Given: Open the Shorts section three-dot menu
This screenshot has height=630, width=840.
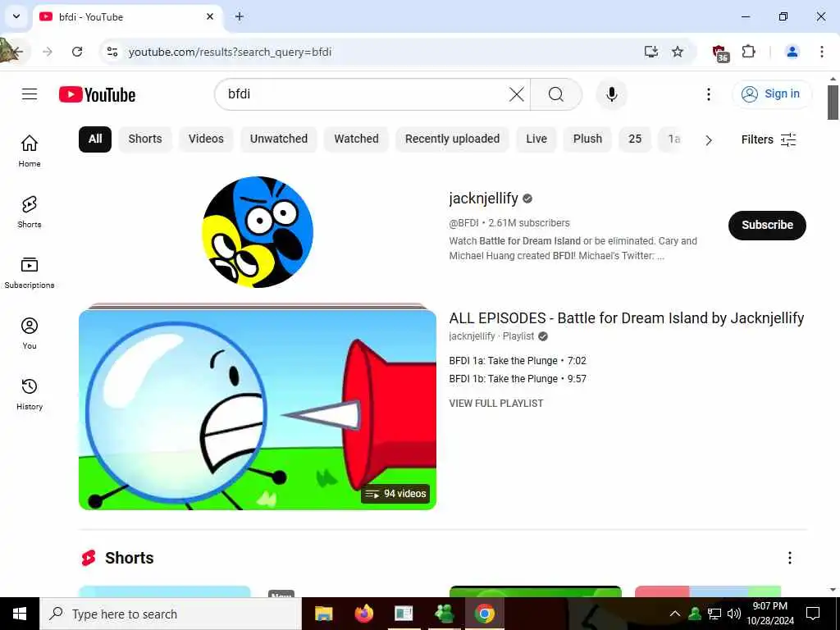Looking at the screenshot, I should 790,558.
